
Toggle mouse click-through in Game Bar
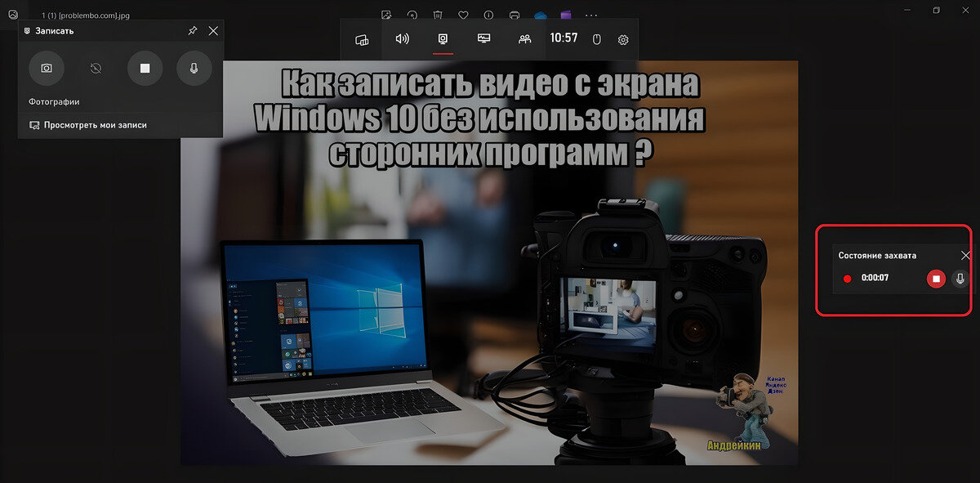[596, 39]
